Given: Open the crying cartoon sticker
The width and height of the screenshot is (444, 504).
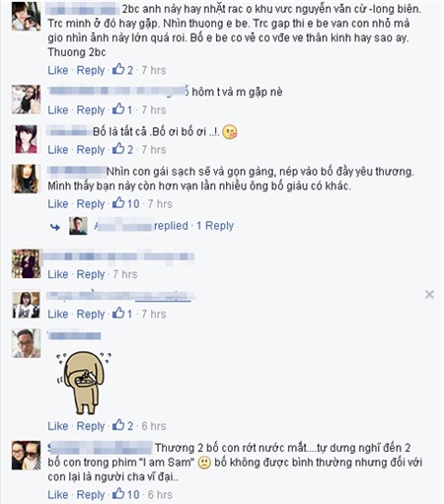Looking at the screenshot, I should click(84, 383).
